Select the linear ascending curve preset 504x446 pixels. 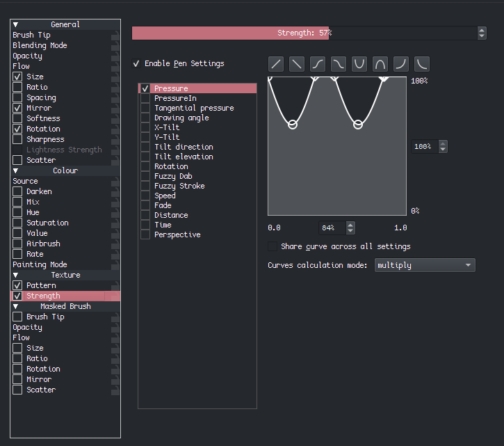point(276,64)
